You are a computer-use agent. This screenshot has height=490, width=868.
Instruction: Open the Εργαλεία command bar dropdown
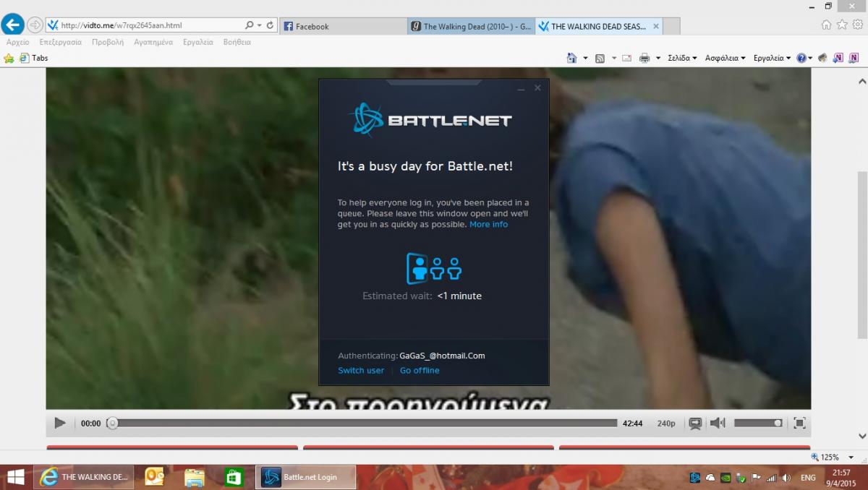click(x=772, y=58)
